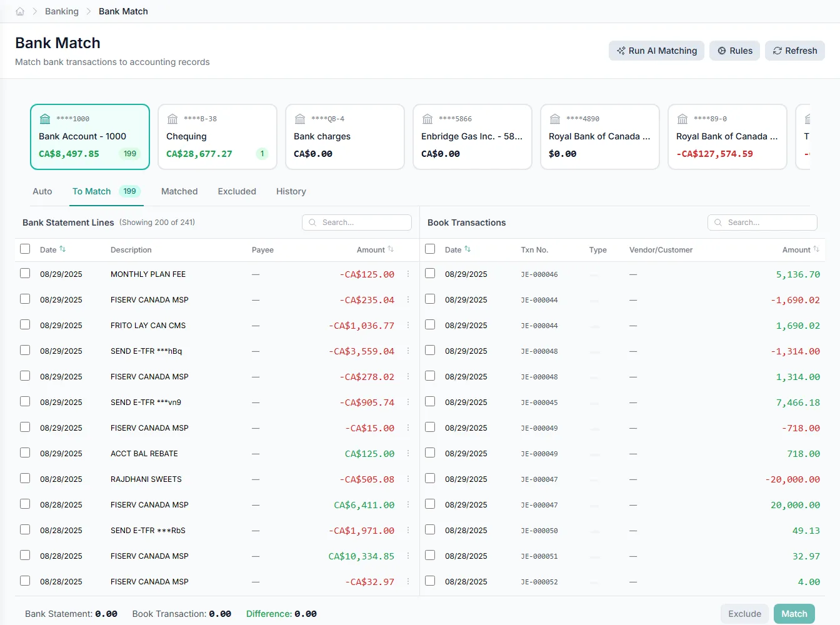Click the Description column header

131,250
